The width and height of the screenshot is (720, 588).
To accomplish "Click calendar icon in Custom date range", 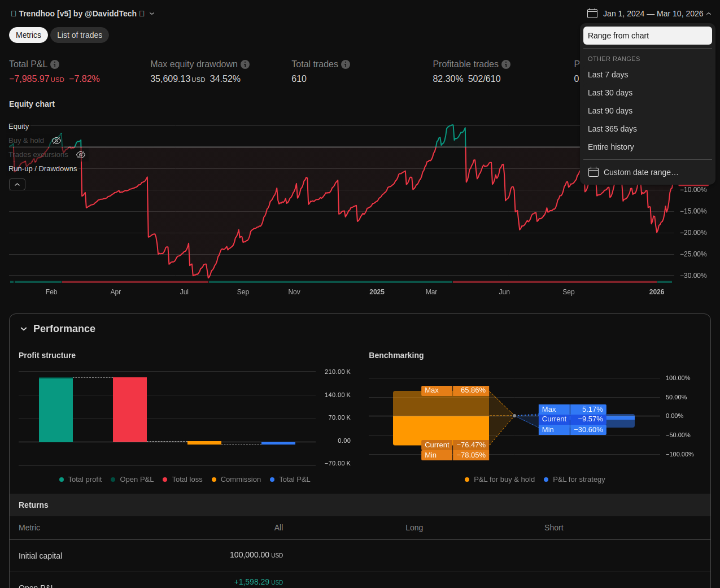I will pyautogui.click(x=594, y=172).
